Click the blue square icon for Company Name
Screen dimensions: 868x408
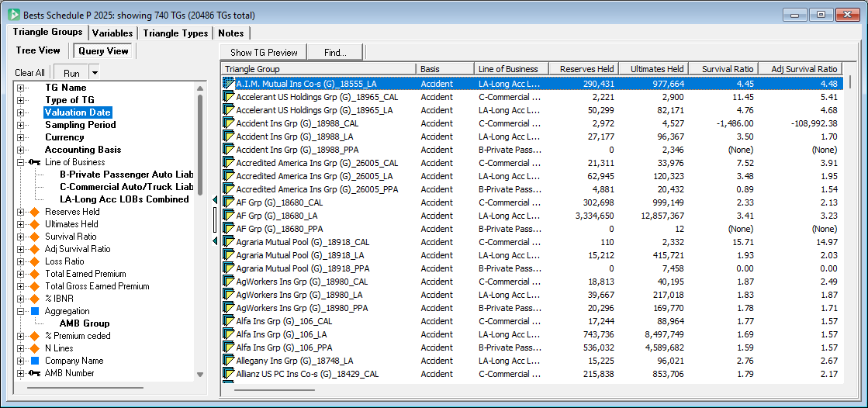[35, 361]
